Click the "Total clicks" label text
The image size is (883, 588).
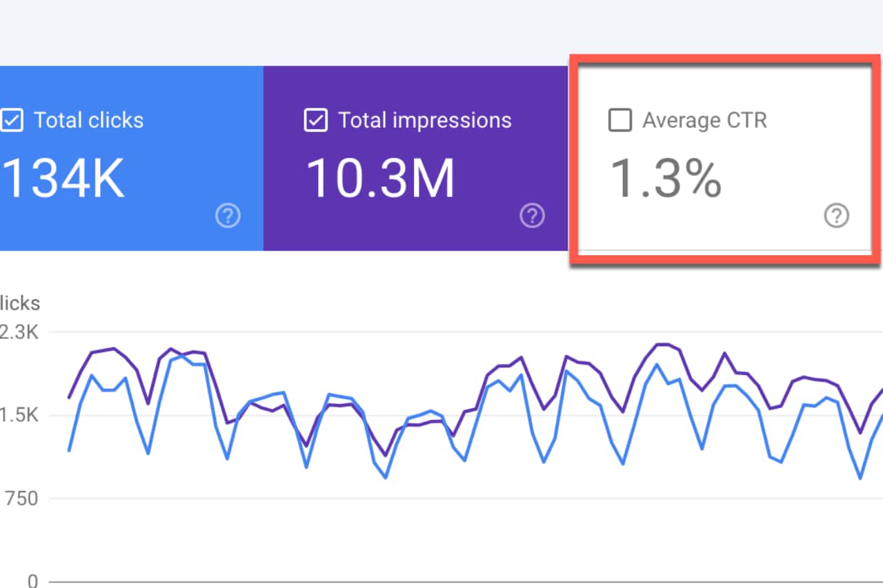[88, 121]
